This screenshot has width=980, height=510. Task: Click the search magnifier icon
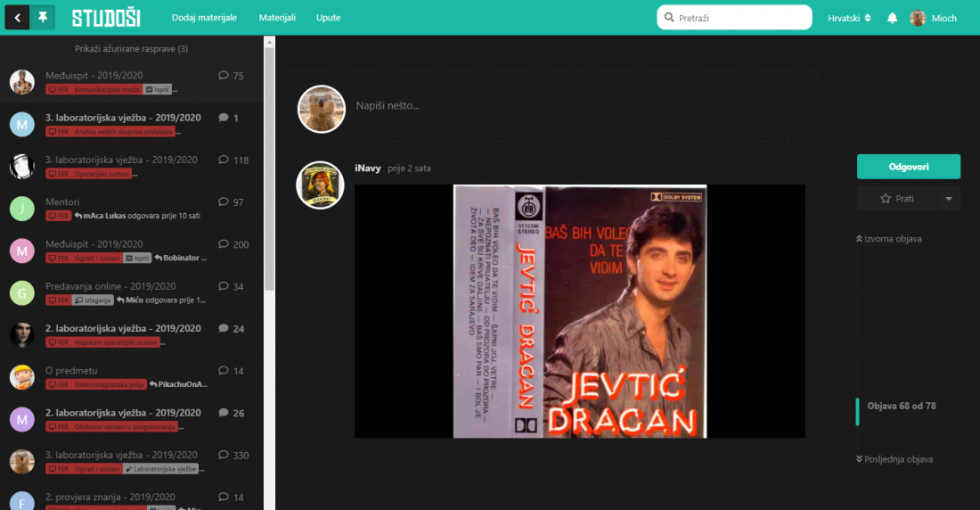669,18
